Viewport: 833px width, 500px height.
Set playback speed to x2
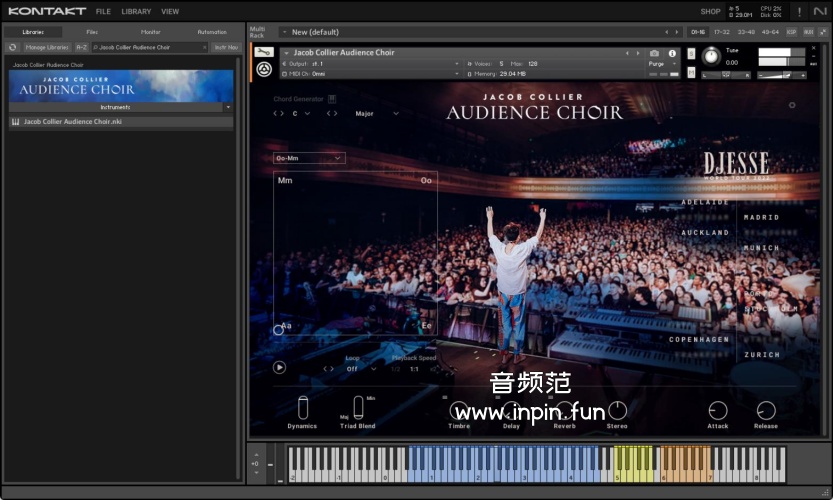point(434,369)
